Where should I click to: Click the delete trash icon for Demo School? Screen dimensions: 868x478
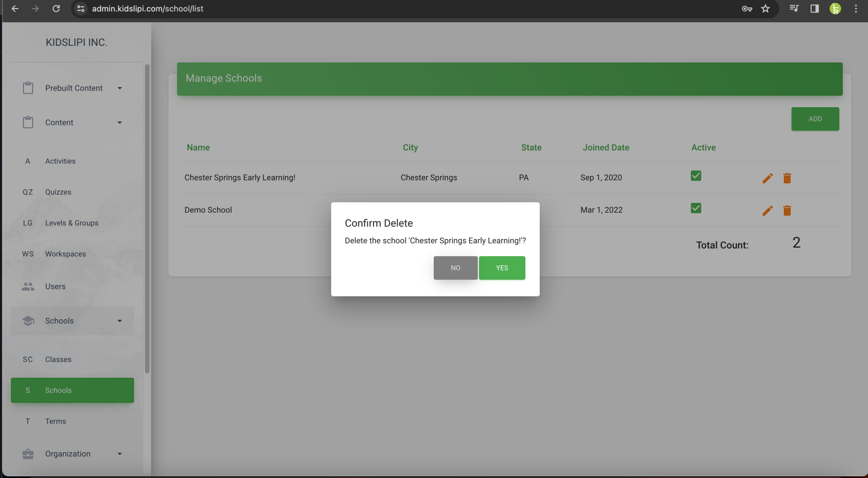(x=787, y=210)
